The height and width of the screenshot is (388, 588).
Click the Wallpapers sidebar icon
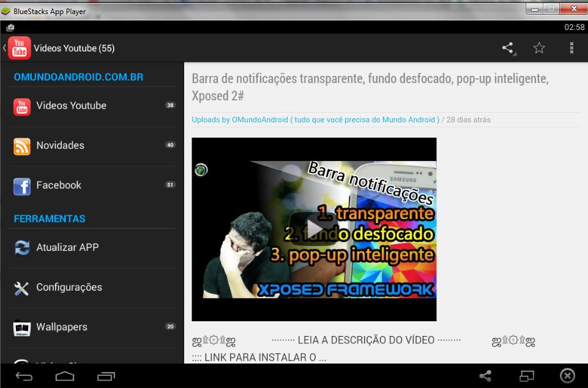click(x=22, y=328)
